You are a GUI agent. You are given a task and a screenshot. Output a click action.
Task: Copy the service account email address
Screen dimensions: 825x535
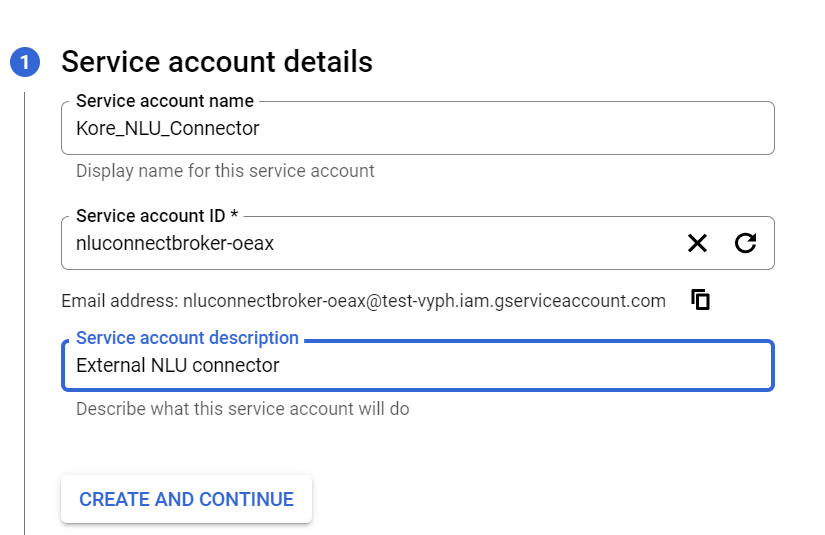click(x=701, y=299)
